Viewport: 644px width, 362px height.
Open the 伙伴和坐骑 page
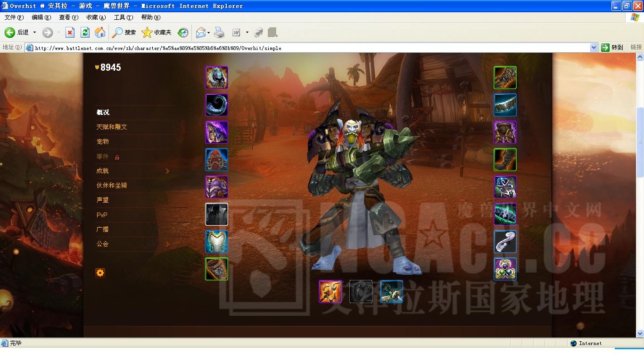coord(112,185)
